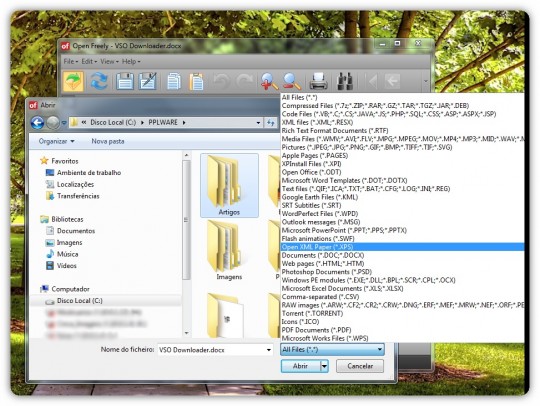The image size is (540, 406).
Task: Click the navigation pane scrollbar
Action: point(186,220)
